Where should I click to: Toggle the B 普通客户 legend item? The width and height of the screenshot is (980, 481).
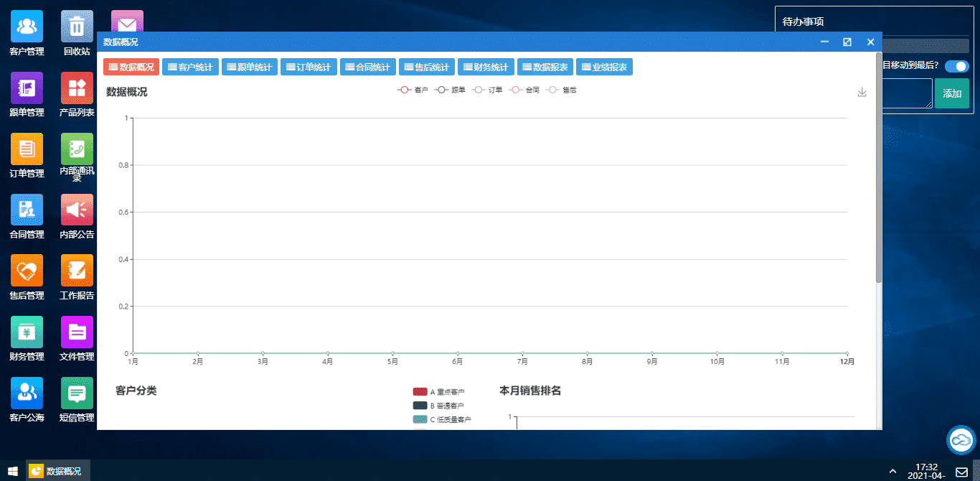click(438, 406)
